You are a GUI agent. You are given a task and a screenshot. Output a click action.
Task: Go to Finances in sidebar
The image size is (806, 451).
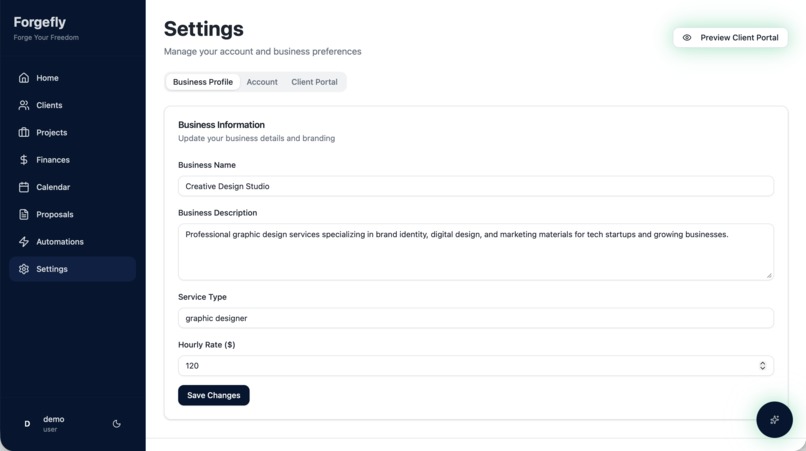point(72,160)
